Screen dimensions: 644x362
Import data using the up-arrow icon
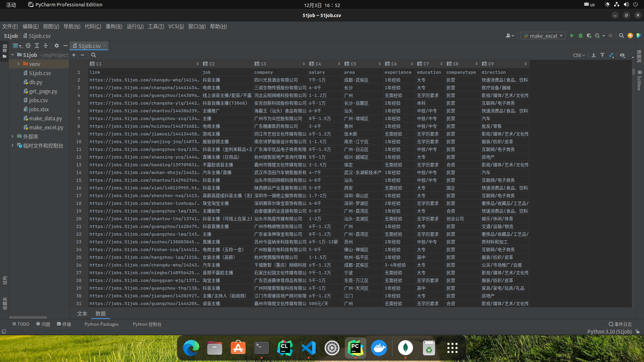pyautogui.click(x=602, y=55)
